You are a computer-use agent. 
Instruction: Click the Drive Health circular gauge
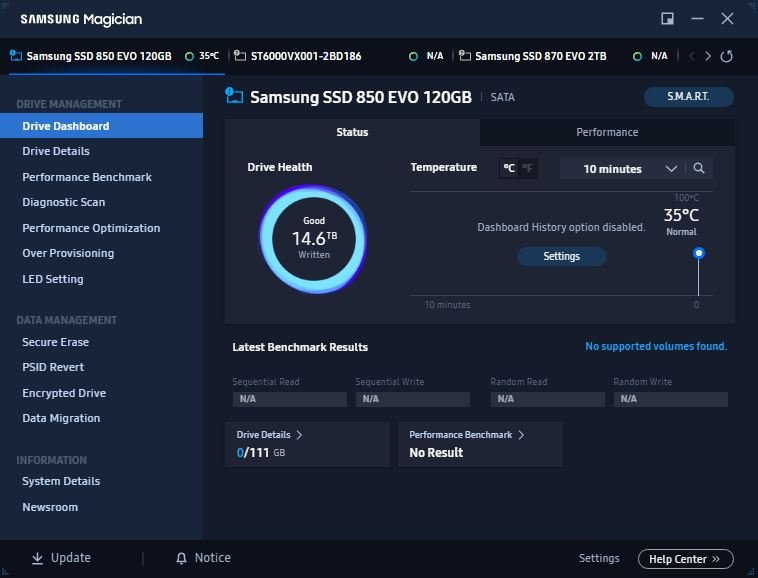coord(313,239)
